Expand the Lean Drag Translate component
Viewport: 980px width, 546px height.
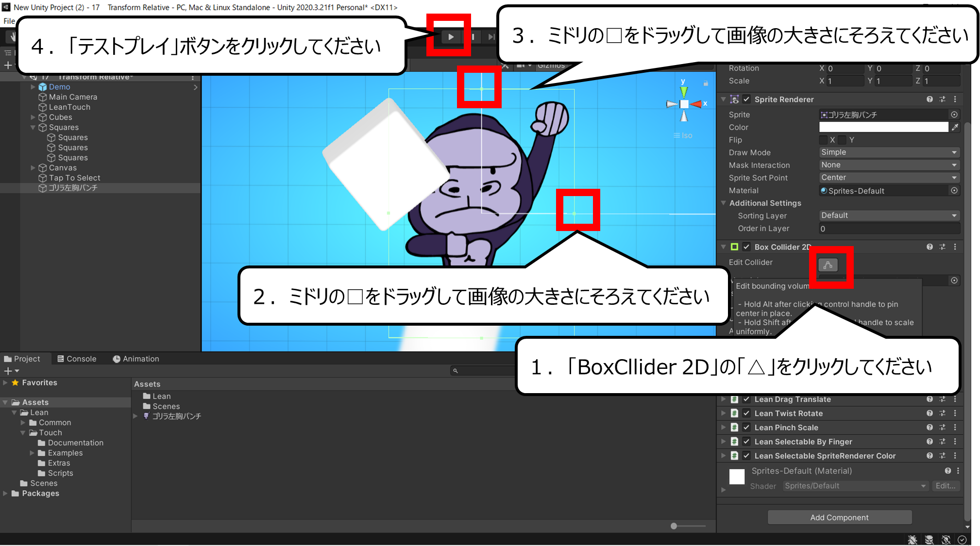[x=724, y=399]
